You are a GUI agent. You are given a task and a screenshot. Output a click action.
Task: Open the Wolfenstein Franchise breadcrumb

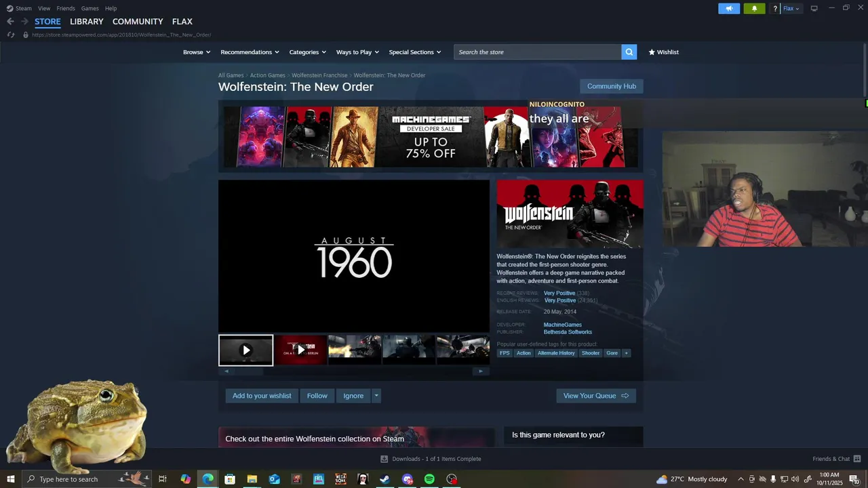point(319,75)
